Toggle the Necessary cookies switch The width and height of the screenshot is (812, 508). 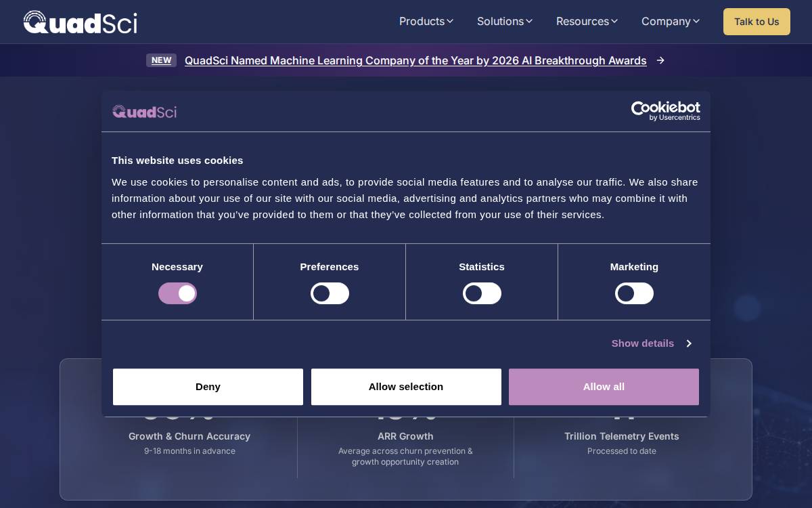[177, 293]
